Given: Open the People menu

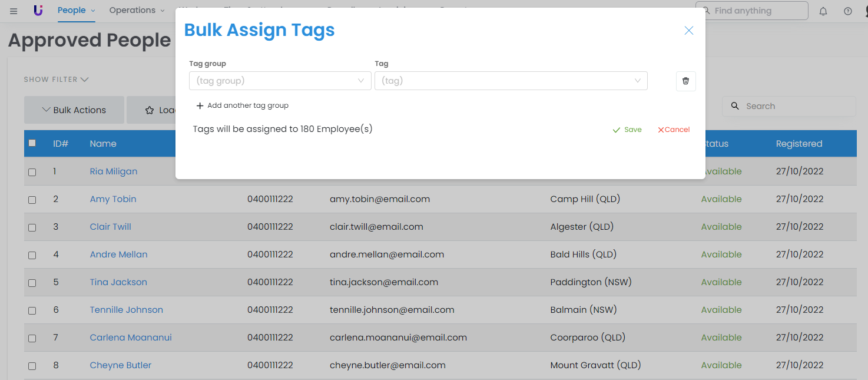Looking at the screenshot, I should point(76,11).
